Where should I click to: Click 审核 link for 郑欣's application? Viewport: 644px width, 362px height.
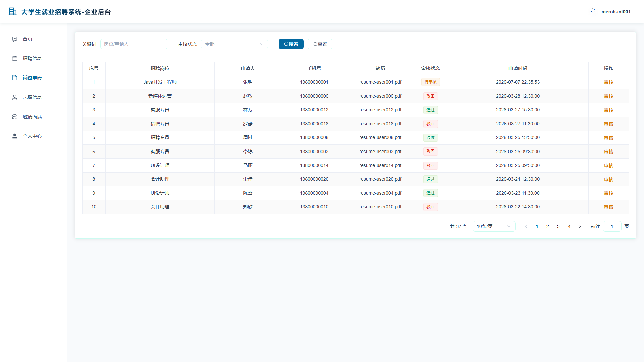click(608, 207)
